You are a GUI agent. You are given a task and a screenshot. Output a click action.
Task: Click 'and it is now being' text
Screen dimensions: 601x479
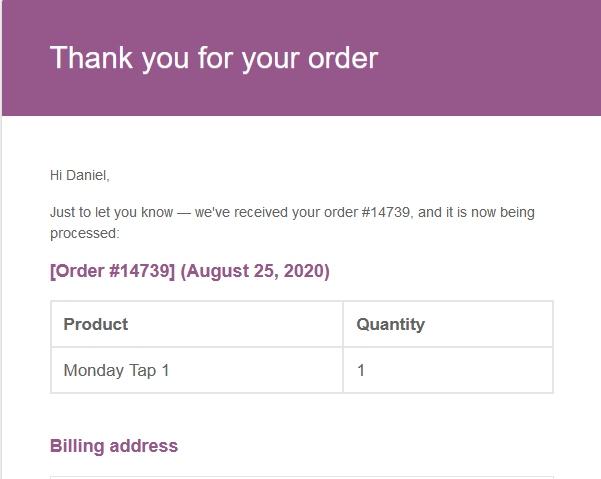click(476, 212)
